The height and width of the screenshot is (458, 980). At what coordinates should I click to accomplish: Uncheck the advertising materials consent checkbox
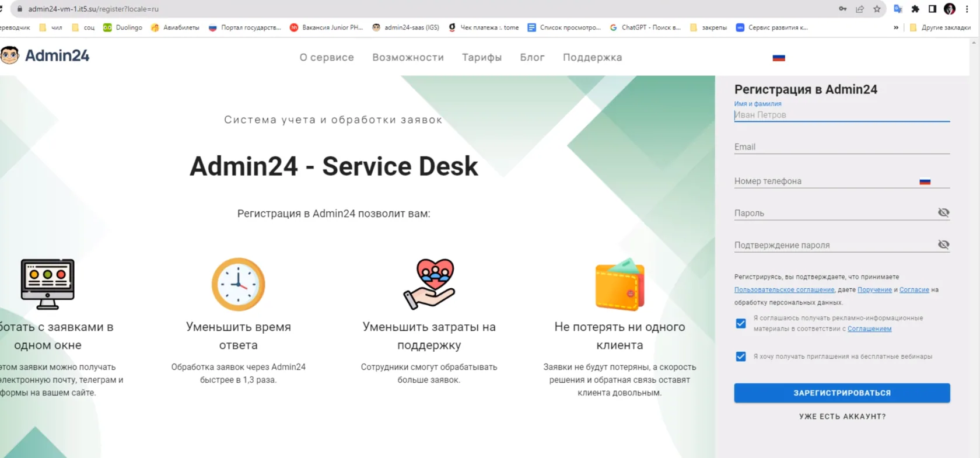click(741, 323)
